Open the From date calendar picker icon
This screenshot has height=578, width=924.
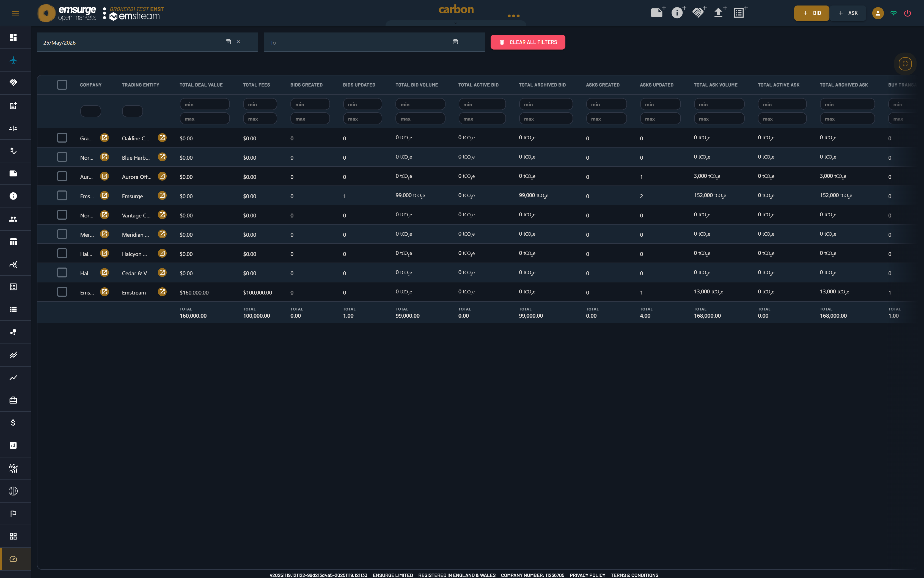[228, 42]
